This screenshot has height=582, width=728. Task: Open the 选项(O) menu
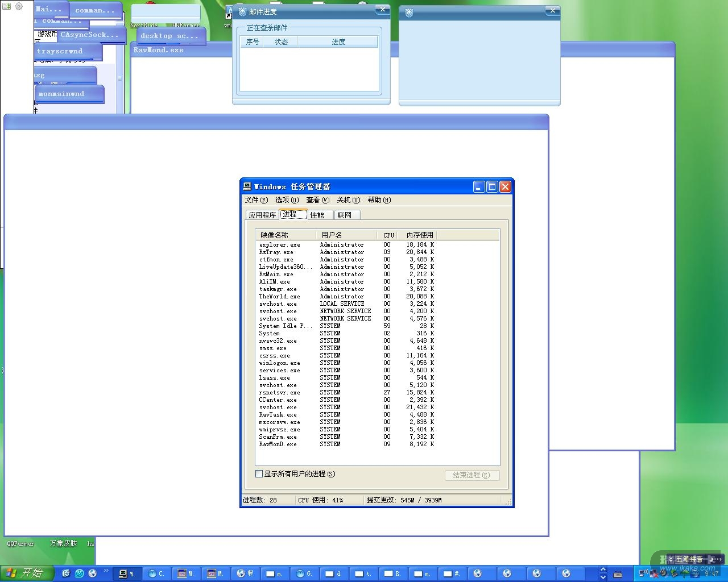click(287, 200)
